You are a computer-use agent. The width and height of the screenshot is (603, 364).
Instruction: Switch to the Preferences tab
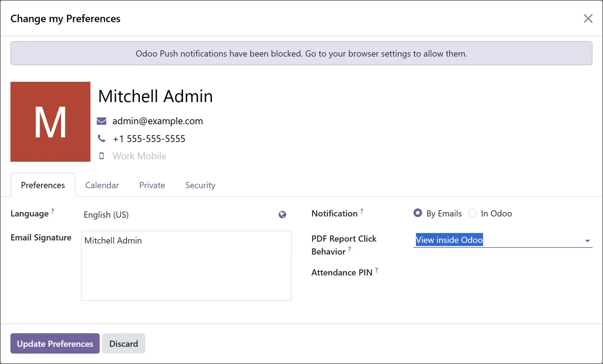[43, 185]
